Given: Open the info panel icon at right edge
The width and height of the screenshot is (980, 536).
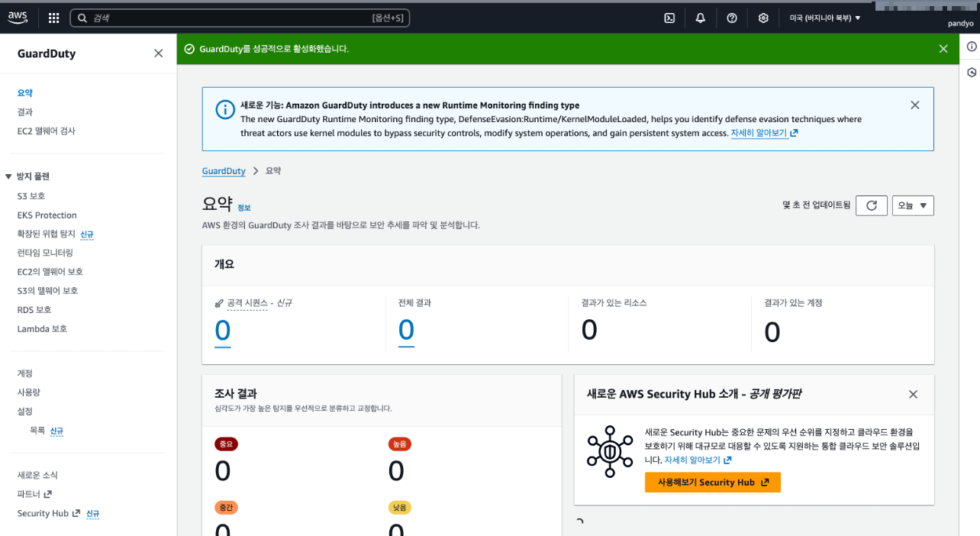Looking at the screenshot, I should coord(972,47).
